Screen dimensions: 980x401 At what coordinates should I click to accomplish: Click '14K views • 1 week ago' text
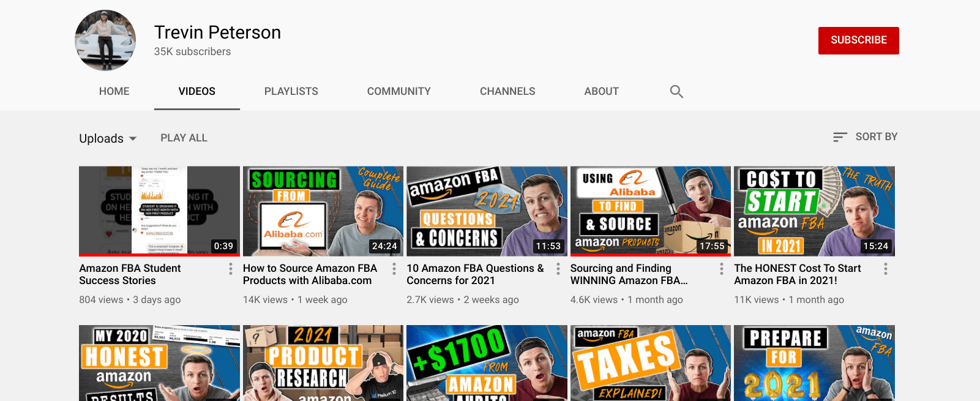click(295, 300)
